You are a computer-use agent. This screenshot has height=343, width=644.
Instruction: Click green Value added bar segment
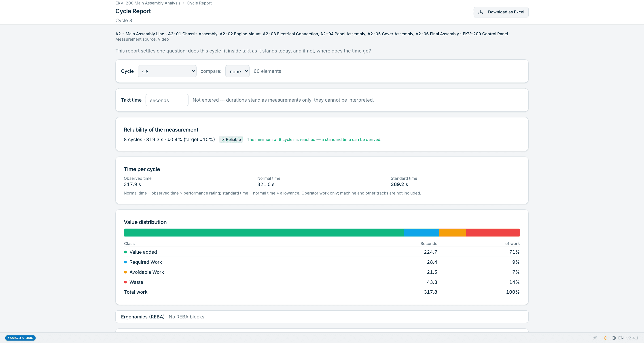tap(264, 232)
